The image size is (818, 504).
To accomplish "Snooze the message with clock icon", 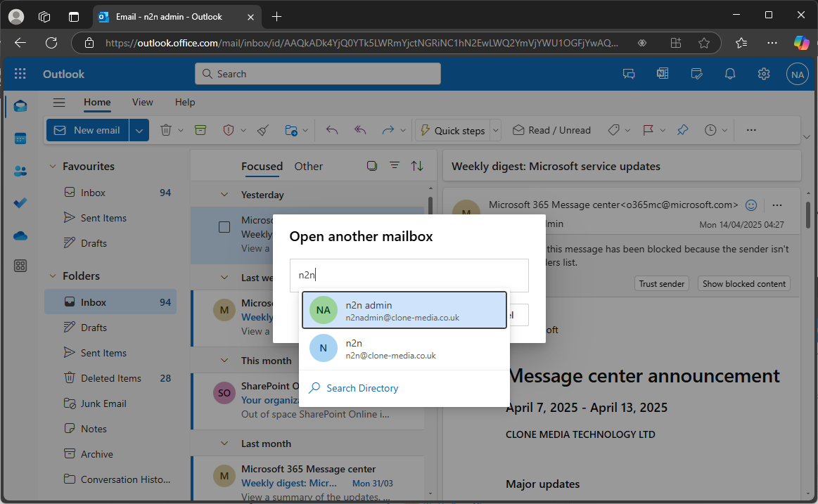I will click(x=710, y=130).
